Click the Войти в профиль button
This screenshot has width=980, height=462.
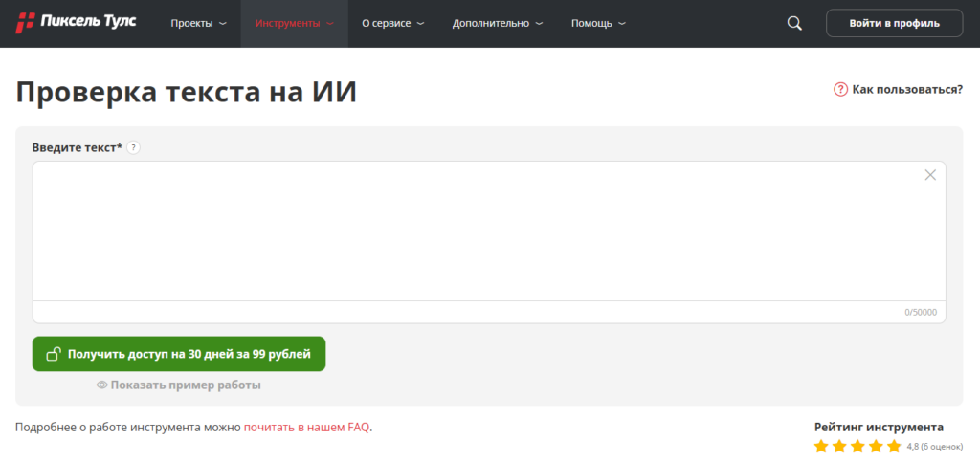click(x=895, y=24)
